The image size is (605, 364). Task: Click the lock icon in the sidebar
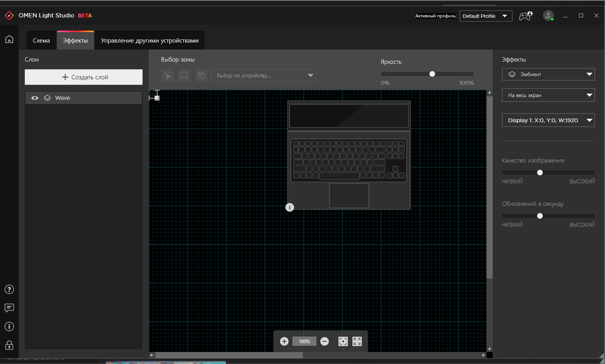[x=9, y=345]
